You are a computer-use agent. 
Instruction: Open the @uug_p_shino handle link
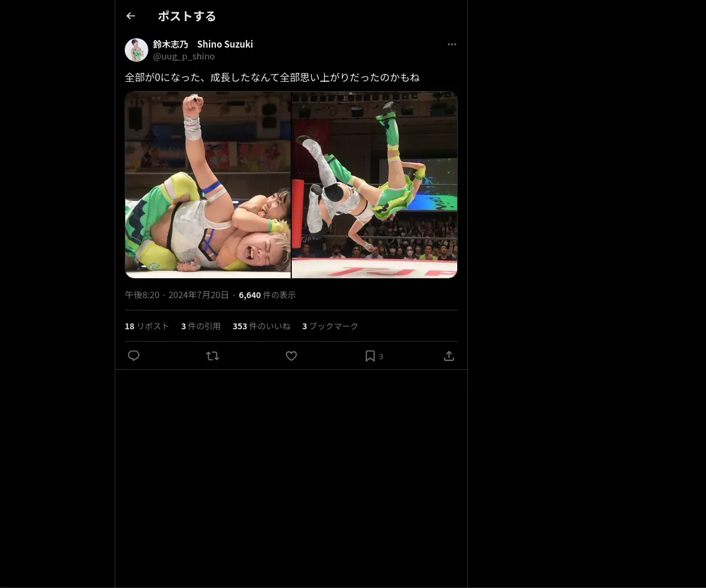[x=184, y=56]
